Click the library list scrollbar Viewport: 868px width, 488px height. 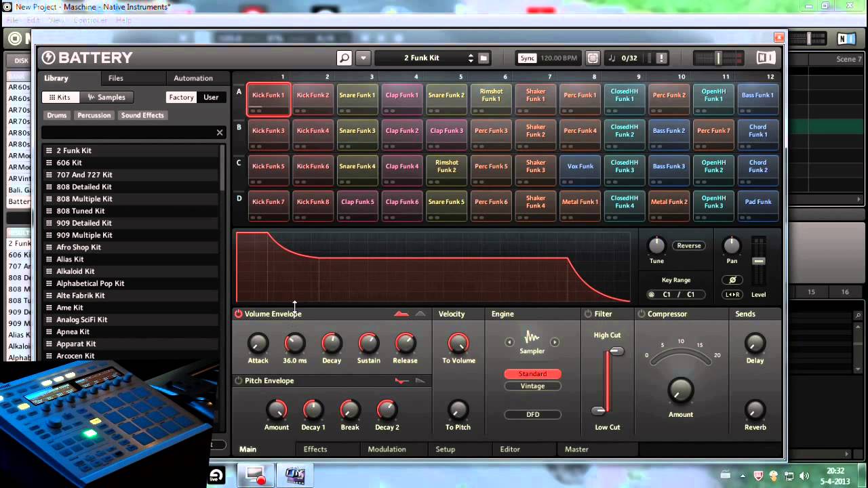pyautogui.click(x=223, y=168)
